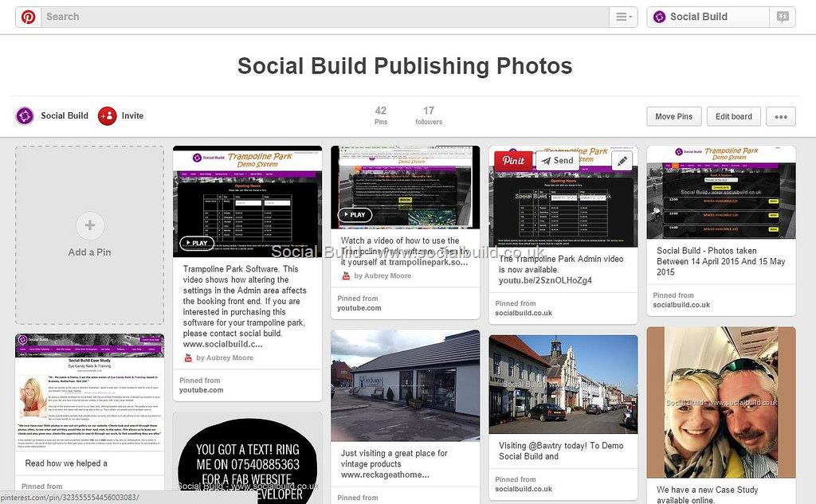View the 17 followers count
Image resolution: width=816 pixels, height=504 pixels.
click(428, 115)
